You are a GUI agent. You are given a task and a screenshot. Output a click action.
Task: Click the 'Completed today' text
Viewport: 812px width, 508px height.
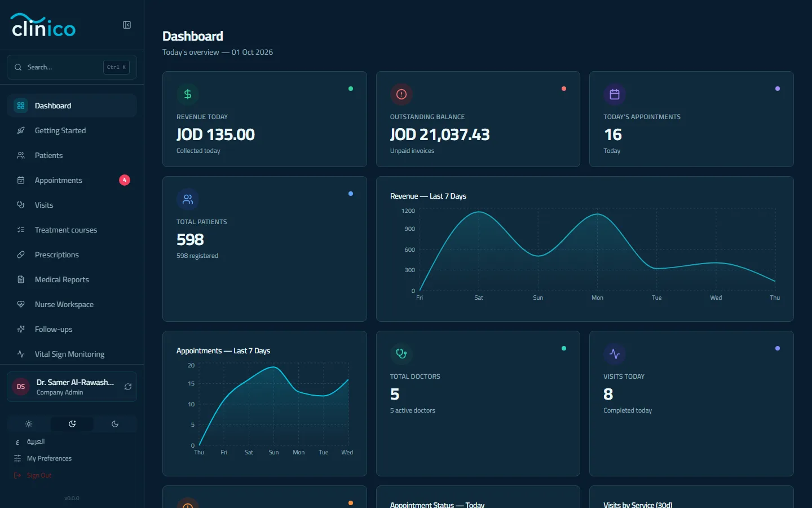(x=628, y=410)
